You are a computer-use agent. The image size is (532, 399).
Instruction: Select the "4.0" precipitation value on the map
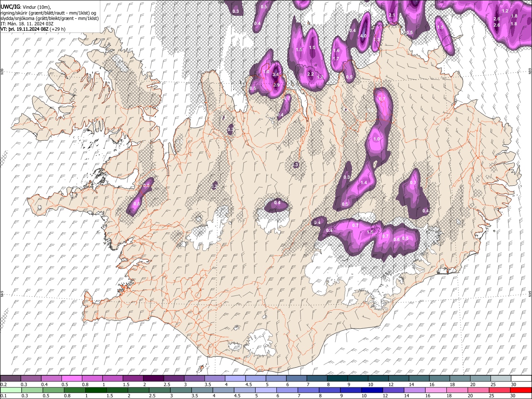(x=363, y=36)
